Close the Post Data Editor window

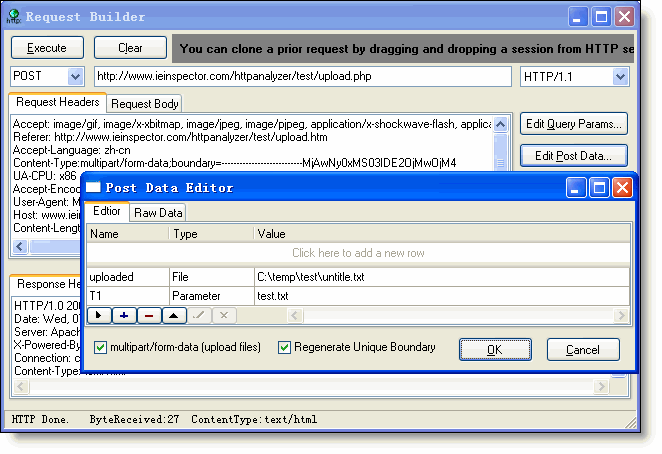(x=622, y=188)
